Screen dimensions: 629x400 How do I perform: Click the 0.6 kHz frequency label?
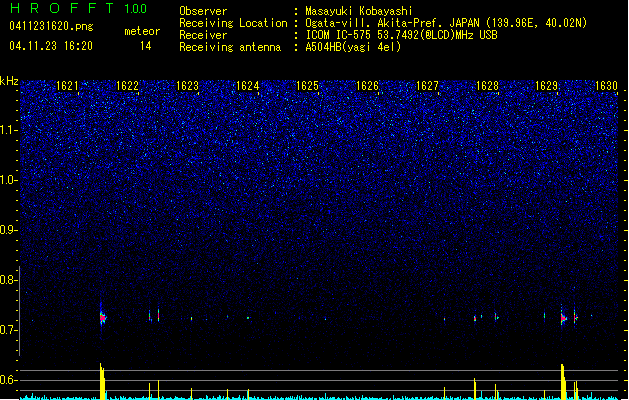coord(8,380)
